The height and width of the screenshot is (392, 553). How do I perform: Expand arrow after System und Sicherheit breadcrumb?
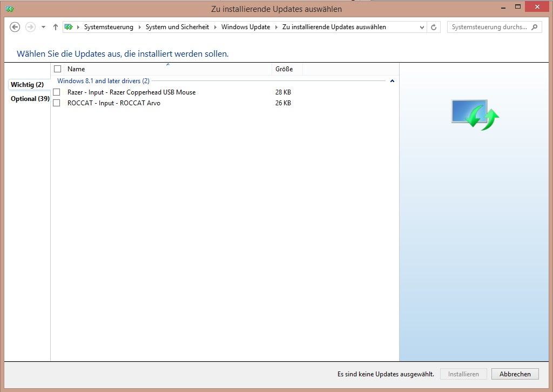pos(215,27)
